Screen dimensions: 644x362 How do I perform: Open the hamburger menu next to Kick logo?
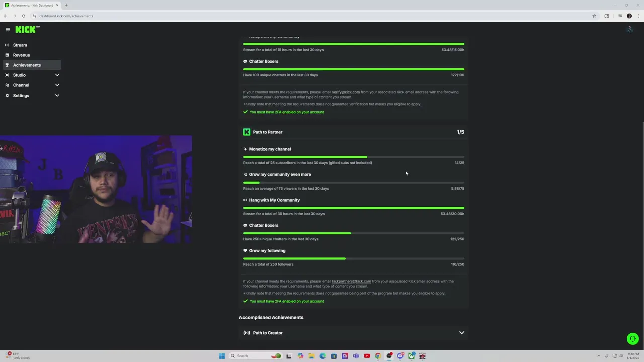click(x=8, y=30)
